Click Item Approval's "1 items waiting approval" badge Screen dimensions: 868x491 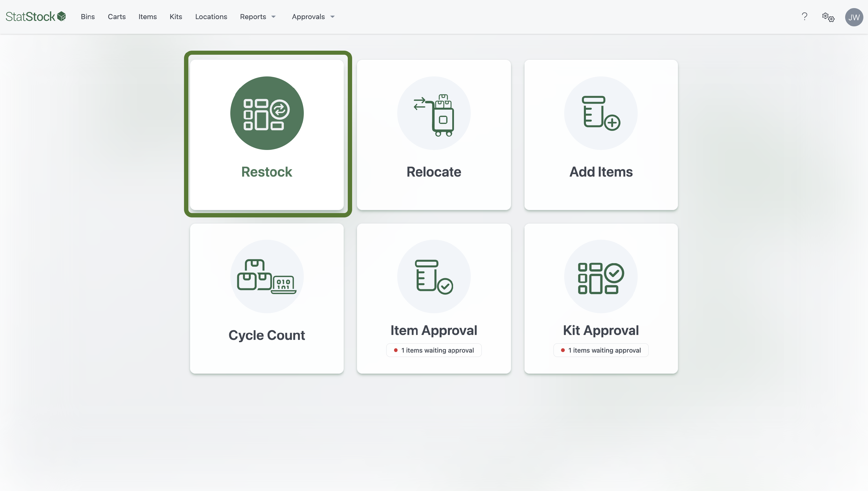434,350
